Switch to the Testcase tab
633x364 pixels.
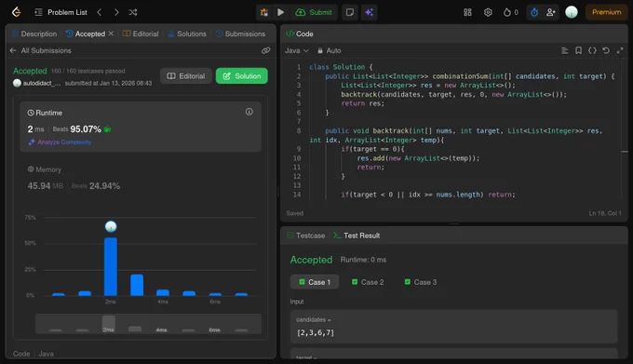(305, 236)
